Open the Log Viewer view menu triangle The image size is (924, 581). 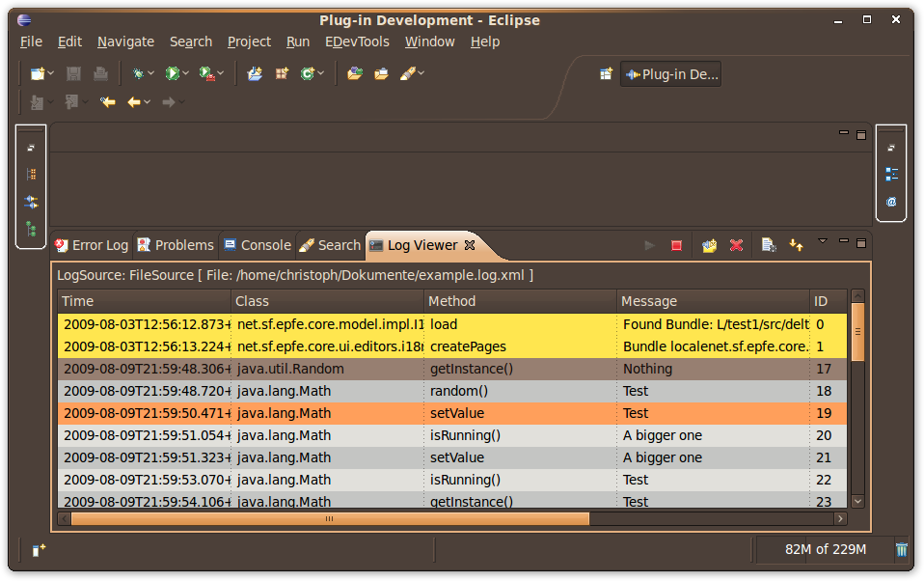click(x=823, y=241)
